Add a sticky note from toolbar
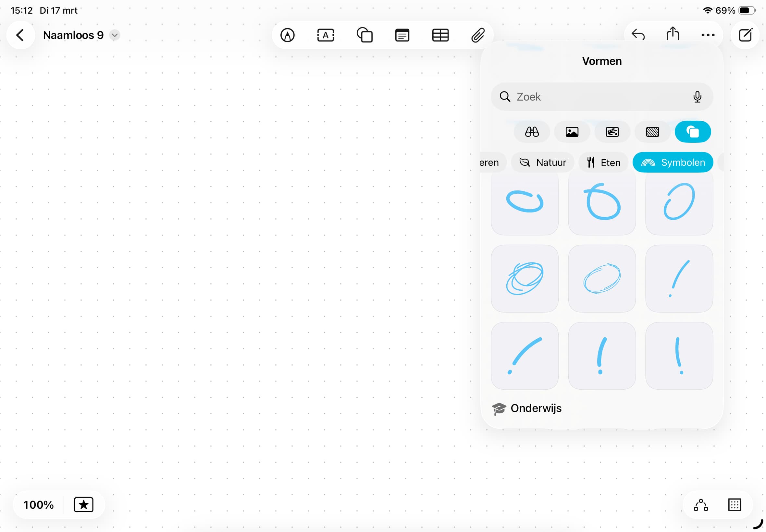This screenshot has height=532, width=766. click(402, 35)
